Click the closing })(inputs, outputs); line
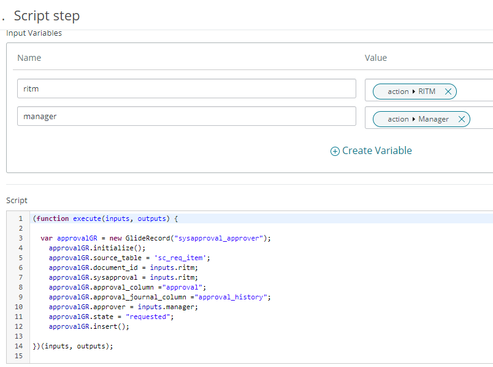This screenshot has width=493, height=367. (73, 346)
